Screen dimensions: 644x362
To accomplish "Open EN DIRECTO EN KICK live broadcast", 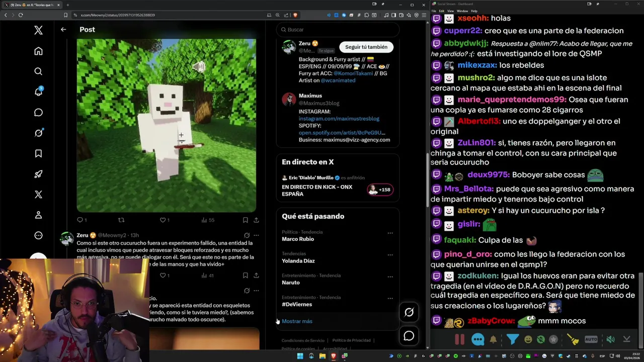I will 317,190.
